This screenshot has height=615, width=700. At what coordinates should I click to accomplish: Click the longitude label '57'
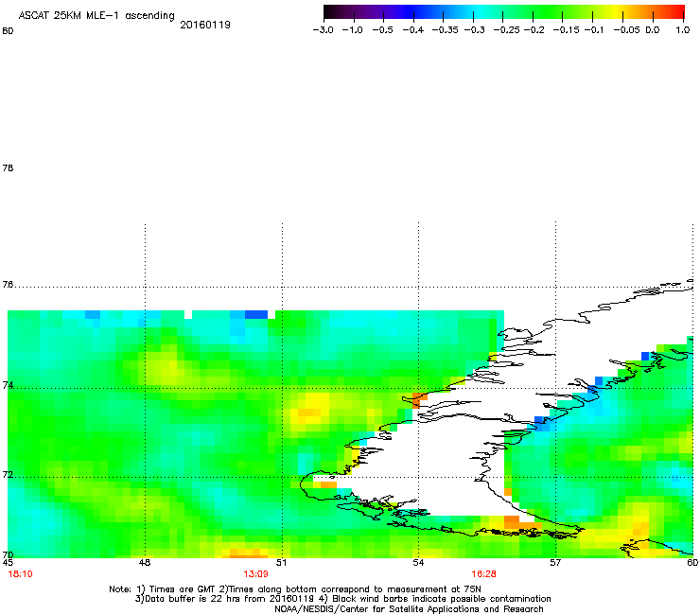point(555,562)
